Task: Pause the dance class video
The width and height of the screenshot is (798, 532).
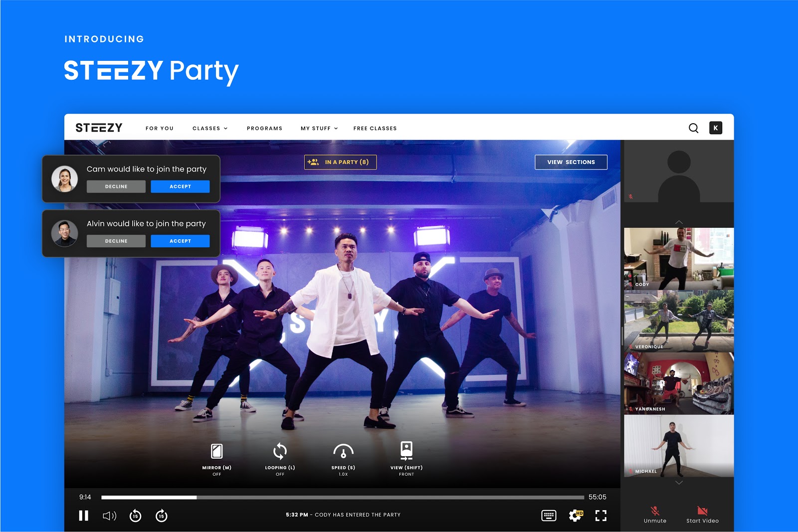Action: (84, 516)
